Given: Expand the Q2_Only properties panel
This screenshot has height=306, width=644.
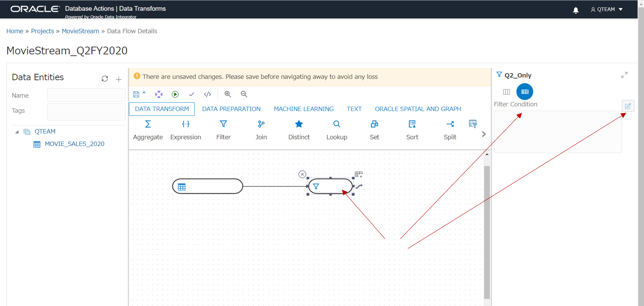Looking at the screenshot, I should pyautogui.click(x=624, y=75).
